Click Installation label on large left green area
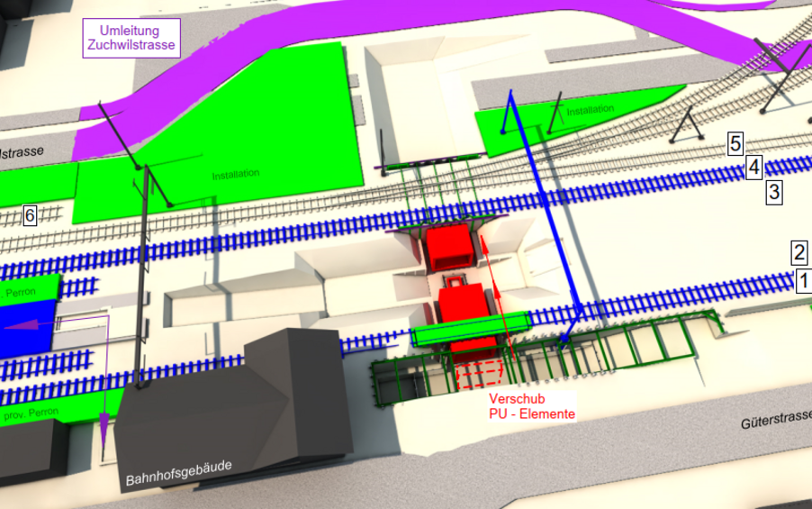Viewport: 812px width, 509px height. tap(236, 174)
